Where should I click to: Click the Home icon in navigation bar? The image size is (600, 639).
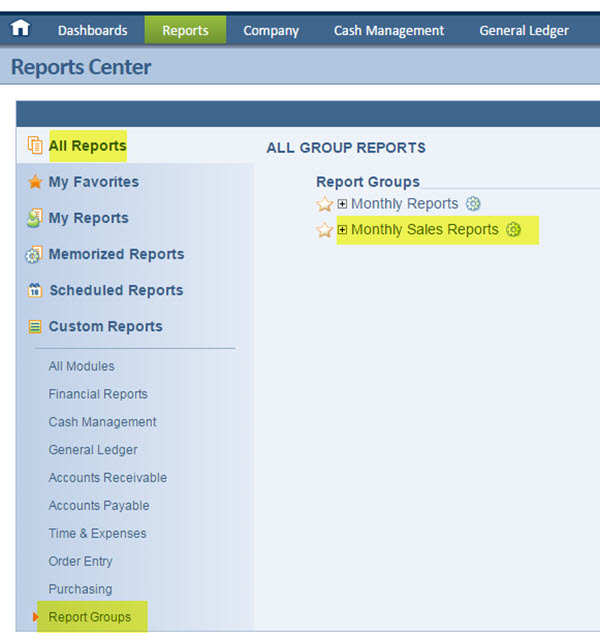20,29
